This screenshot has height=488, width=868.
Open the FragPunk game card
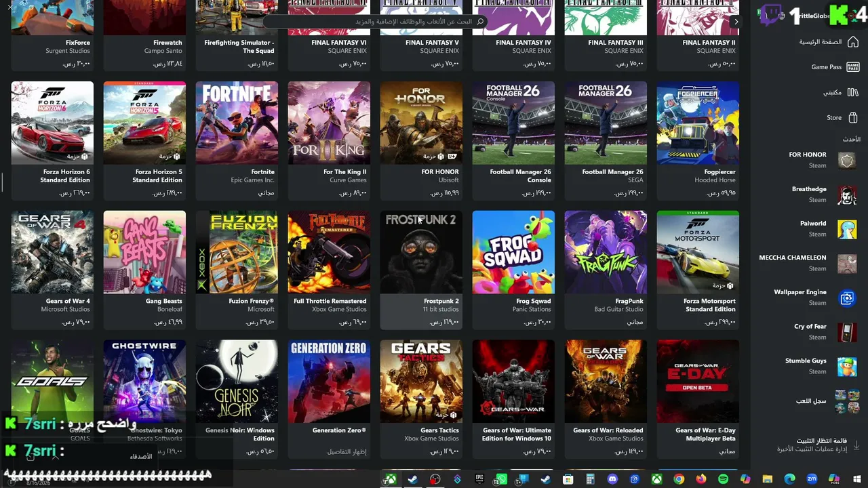(606, 270)
